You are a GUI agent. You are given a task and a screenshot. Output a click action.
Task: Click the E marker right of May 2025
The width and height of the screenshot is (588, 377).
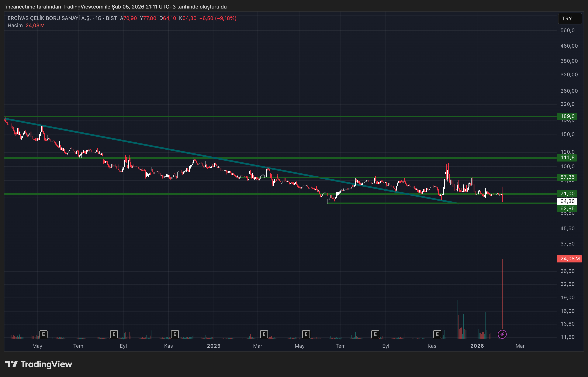tap(306, 334)
